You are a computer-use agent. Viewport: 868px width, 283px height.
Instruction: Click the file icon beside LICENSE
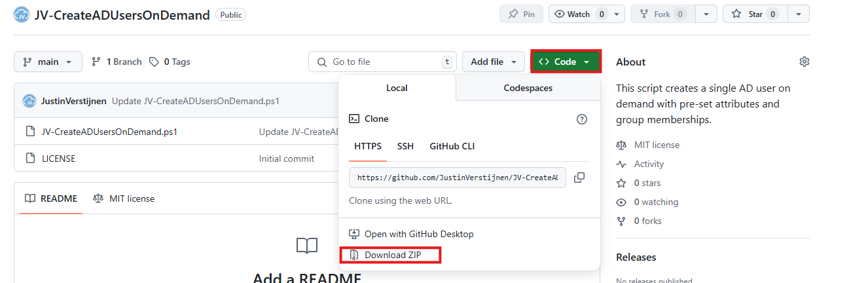[x=29, y=159]
